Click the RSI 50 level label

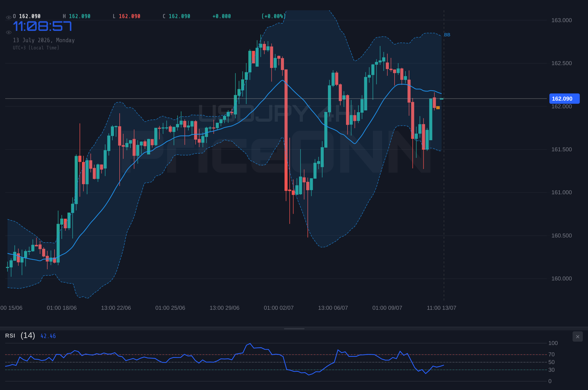point(551,362)
